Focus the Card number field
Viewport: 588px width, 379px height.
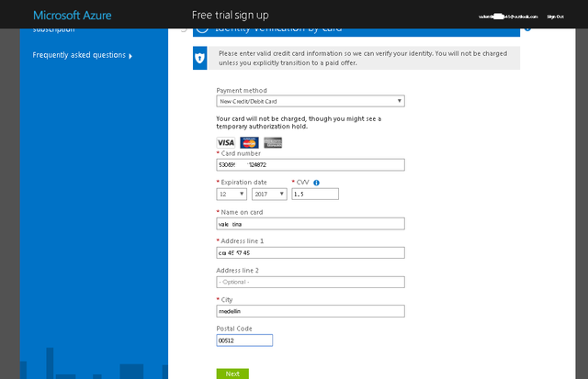[x=311, y=165]
